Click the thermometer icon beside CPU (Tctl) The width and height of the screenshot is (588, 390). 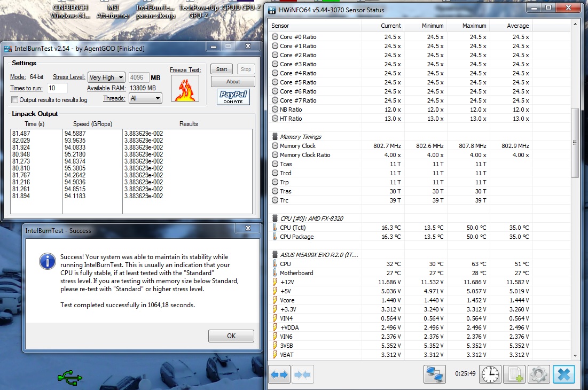(275, 227)
